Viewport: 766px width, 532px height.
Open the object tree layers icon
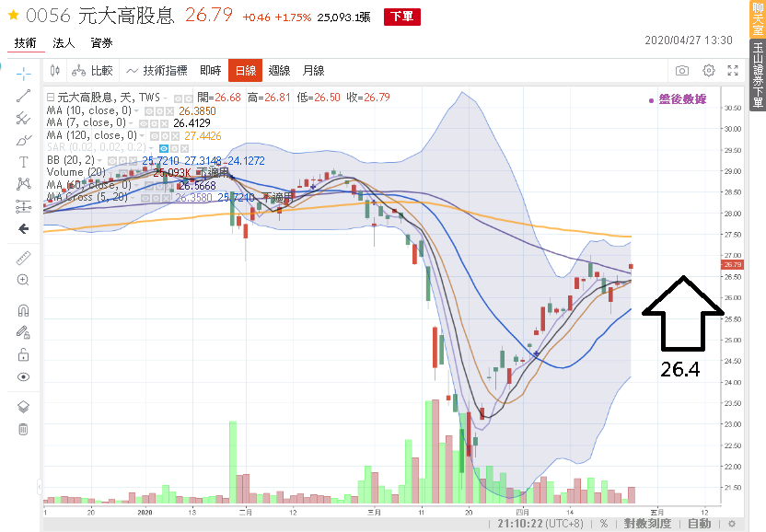(x=23, y=407)
